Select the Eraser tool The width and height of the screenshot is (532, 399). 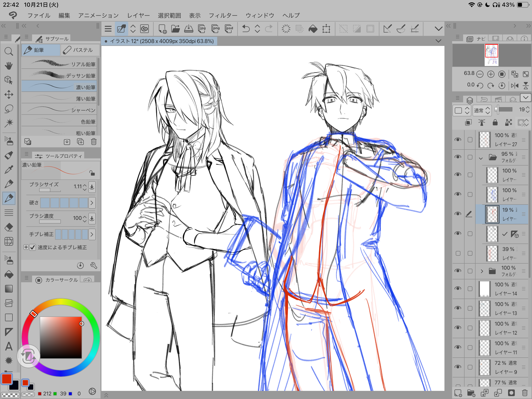(9, 227)
